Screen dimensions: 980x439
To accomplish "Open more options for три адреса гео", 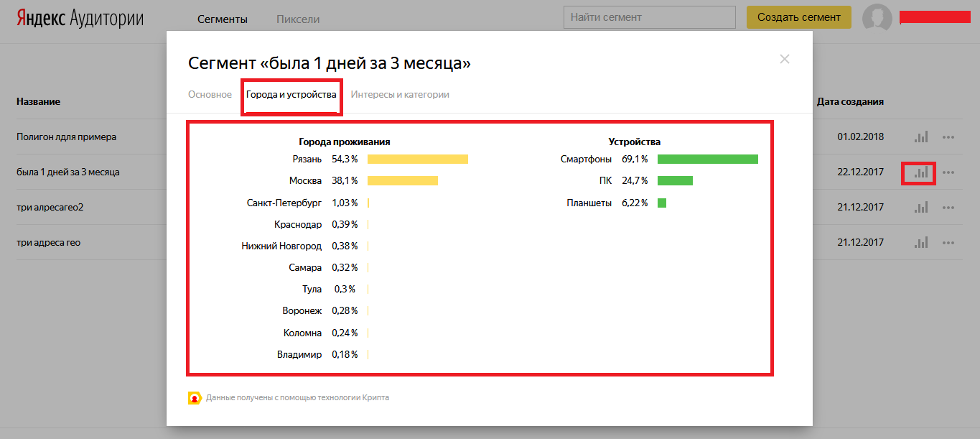I will (949, 243).
